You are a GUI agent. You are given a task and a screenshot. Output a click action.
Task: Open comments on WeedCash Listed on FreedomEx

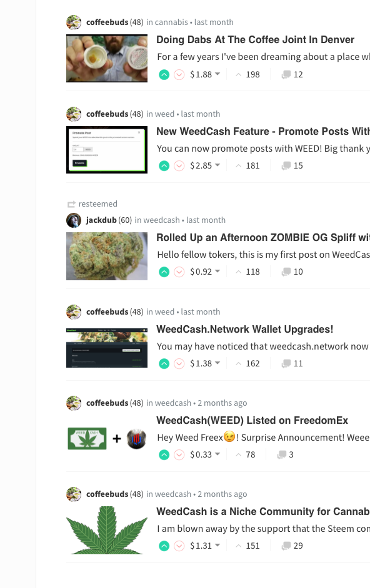285,455
